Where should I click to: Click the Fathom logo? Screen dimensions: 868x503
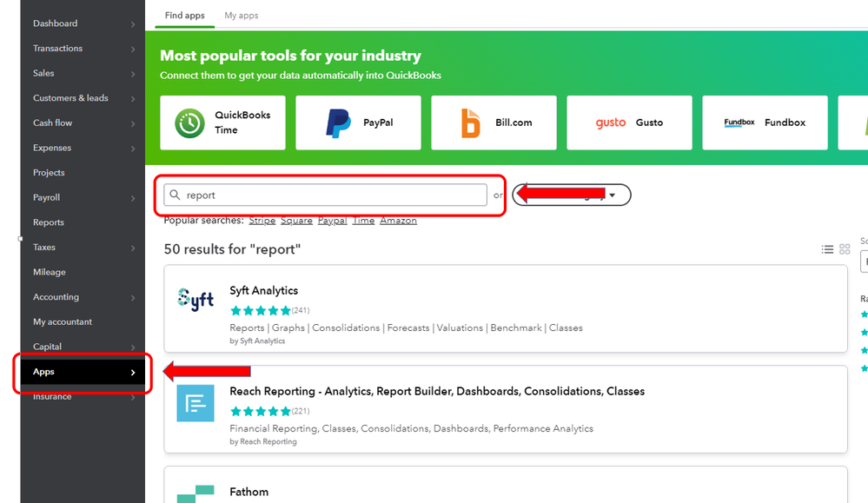tap(195, 494)
